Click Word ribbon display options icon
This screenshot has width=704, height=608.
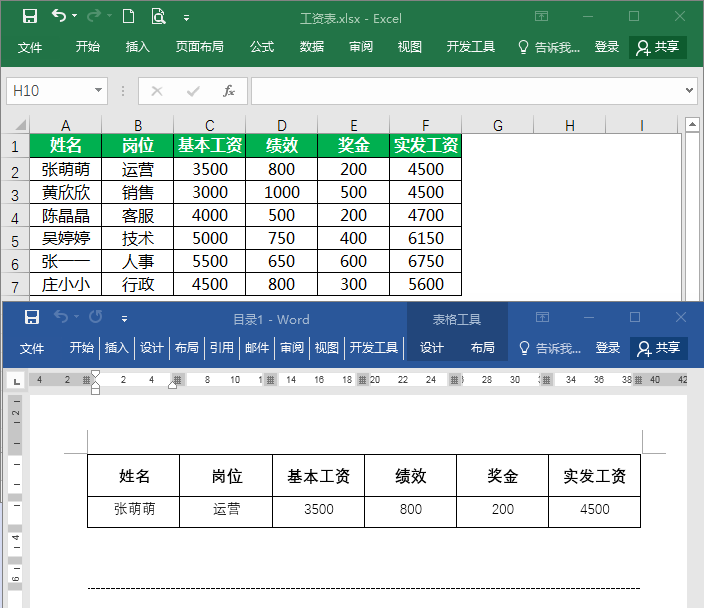click(x=542, y=317)
